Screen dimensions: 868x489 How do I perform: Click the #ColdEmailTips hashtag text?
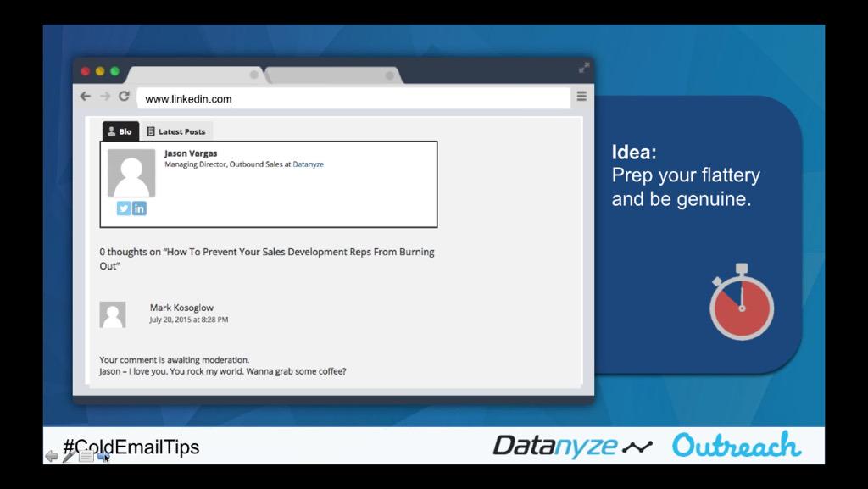pyautogui.click(x=131, y=447)
